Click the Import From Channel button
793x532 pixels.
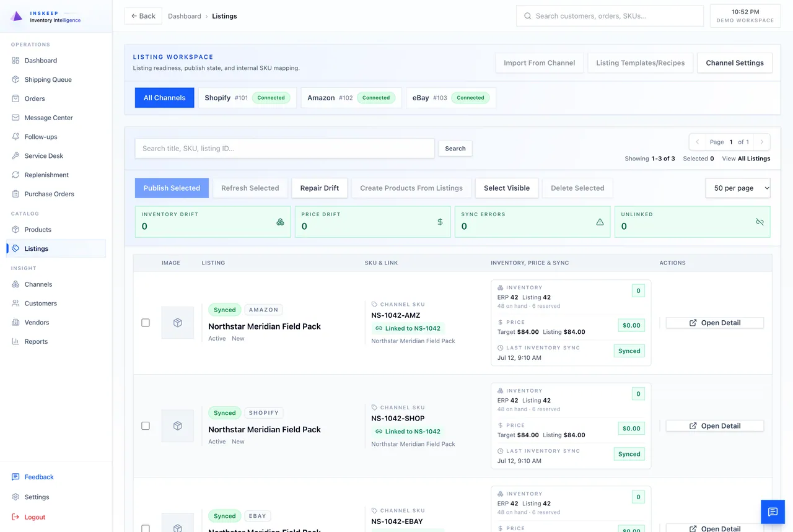click(539, 63)
